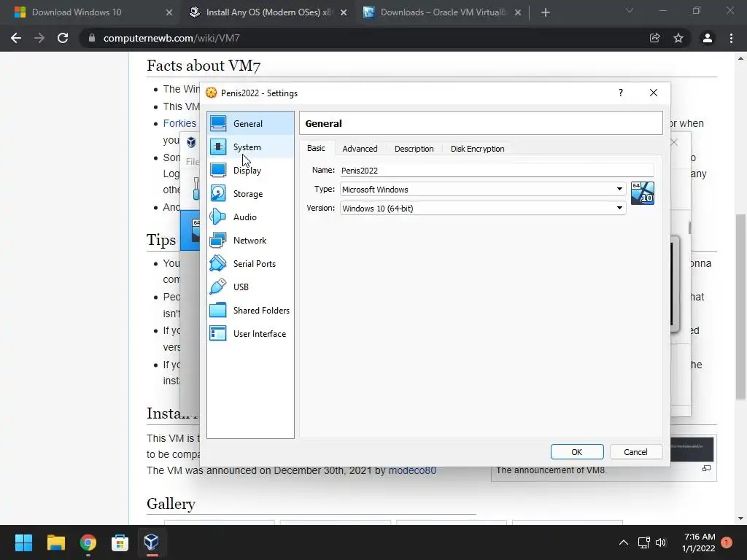Viewport: 747px width, 560px height.
Task: Click the Gallery section heading
Action: coord(171,504)
